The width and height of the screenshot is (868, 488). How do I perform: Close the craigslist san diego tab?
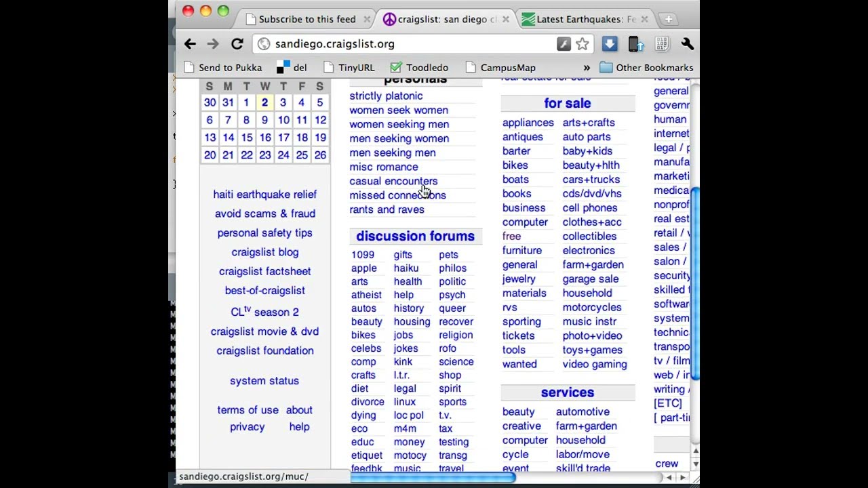tap(505, 20)
